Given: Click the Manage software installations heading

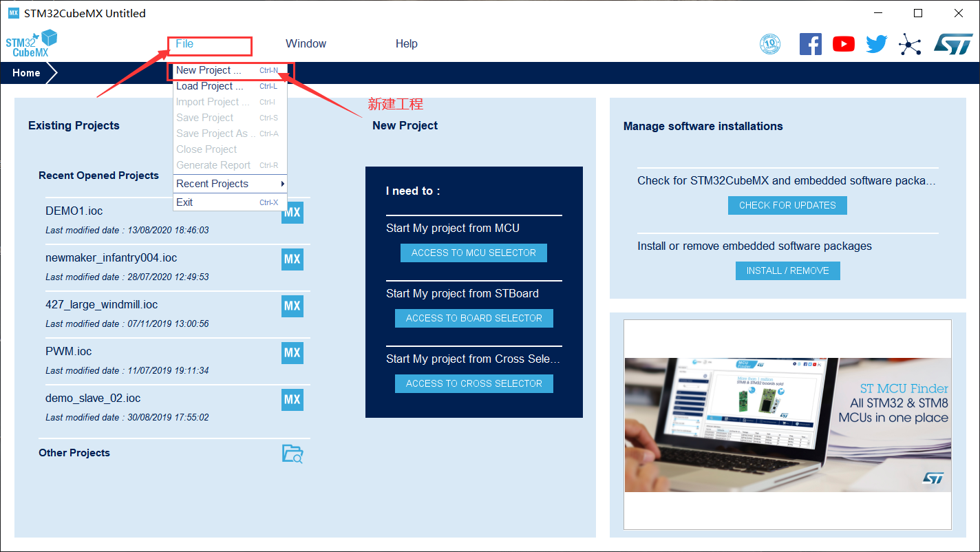Looking at the screenshot, I should click(x=703, y=126).
